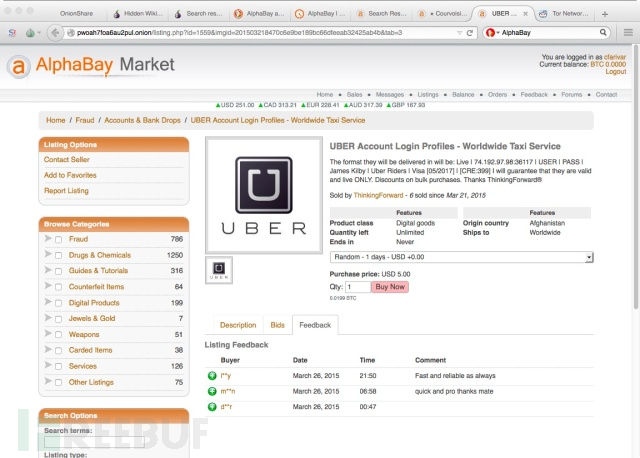
Task: Click green feedback icon for l**y
Action: point(212,376)
